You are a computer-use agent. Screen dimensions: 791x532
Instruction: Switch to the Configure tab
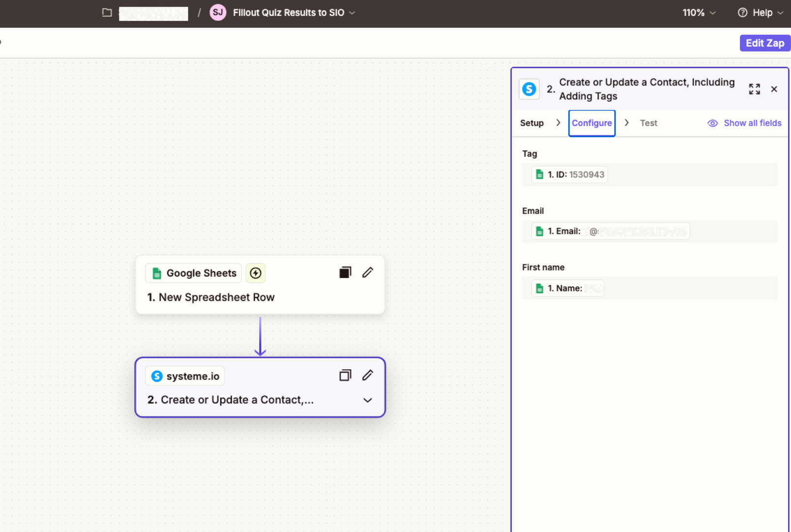point(592,123)
